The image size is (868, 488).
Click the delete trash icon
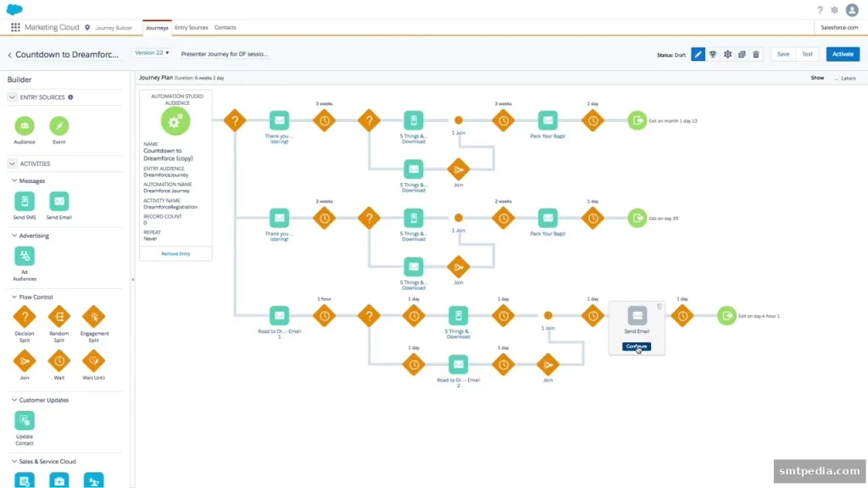[x=755, y=54]
